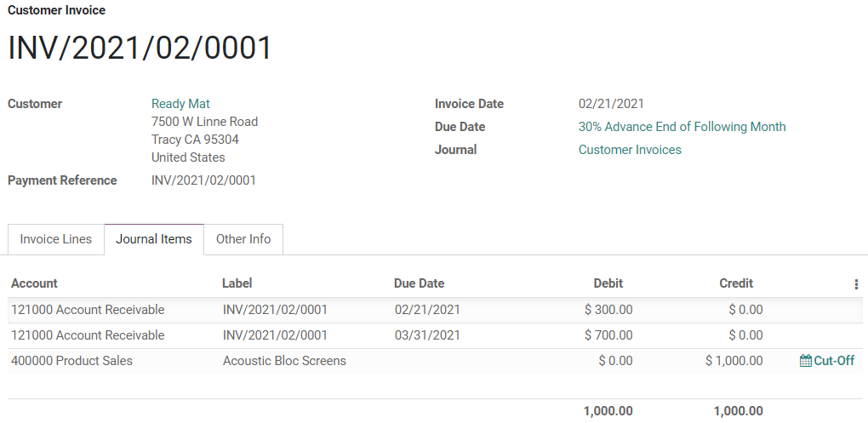Click the invoice date 02/21/2021 field
The width and height of the screenshot is (868, 423).
(611, 104)
